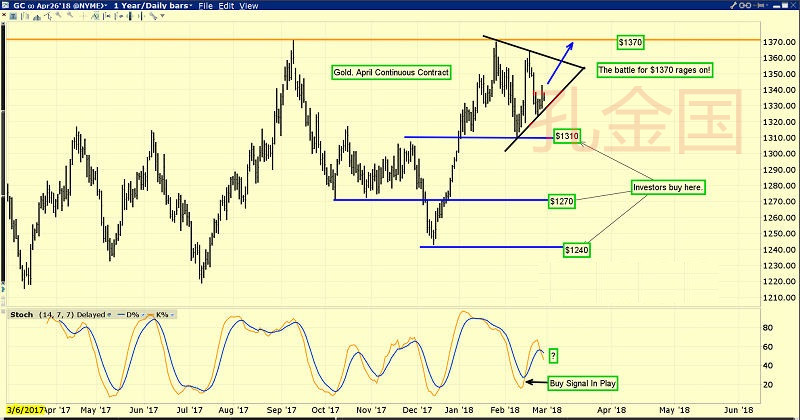
Task: Click the first magnifier zoom tool icon
Action: (59, 15)
